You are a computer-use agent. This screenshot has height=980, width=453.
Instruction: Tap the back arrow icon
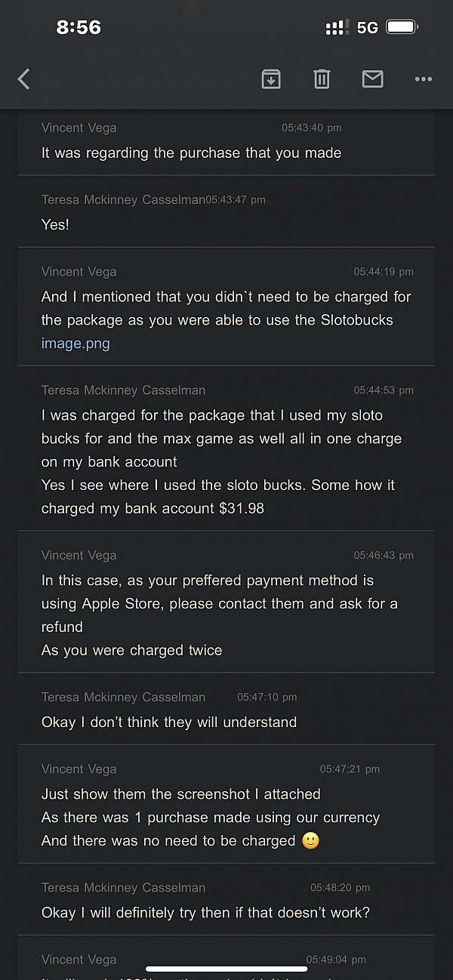pyautogui.click(x=24, y=79)
